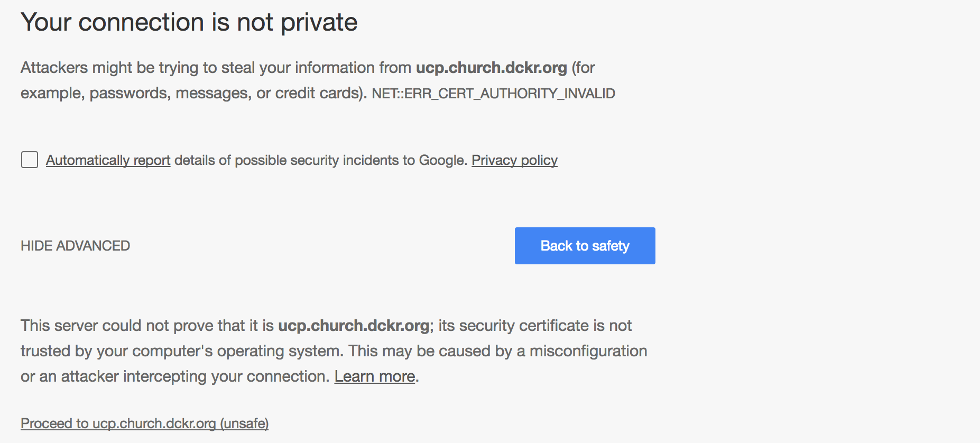Click the word "Google" in the report line
The width and height of the screenshot is (980, 443).
[442, 160]
